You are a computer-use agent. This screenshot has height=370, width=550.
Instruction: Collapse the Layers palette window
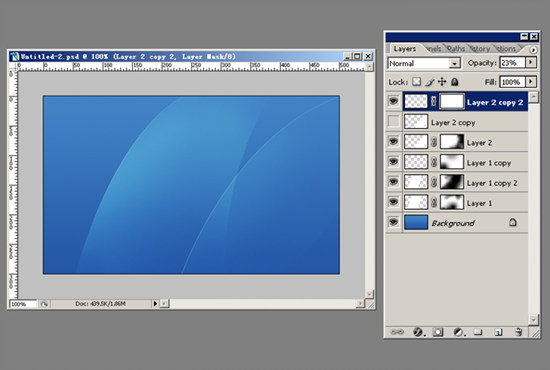(524, 36)
